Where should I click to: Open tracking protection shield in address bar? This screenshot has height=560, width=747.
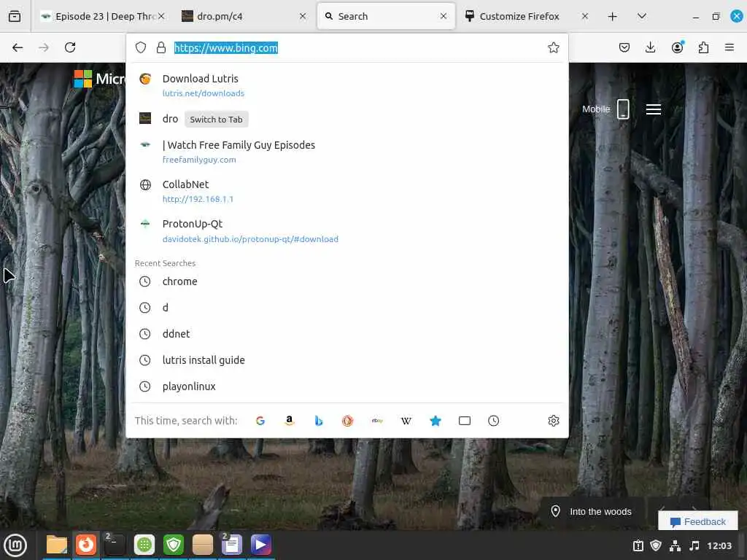click(141, 47)
